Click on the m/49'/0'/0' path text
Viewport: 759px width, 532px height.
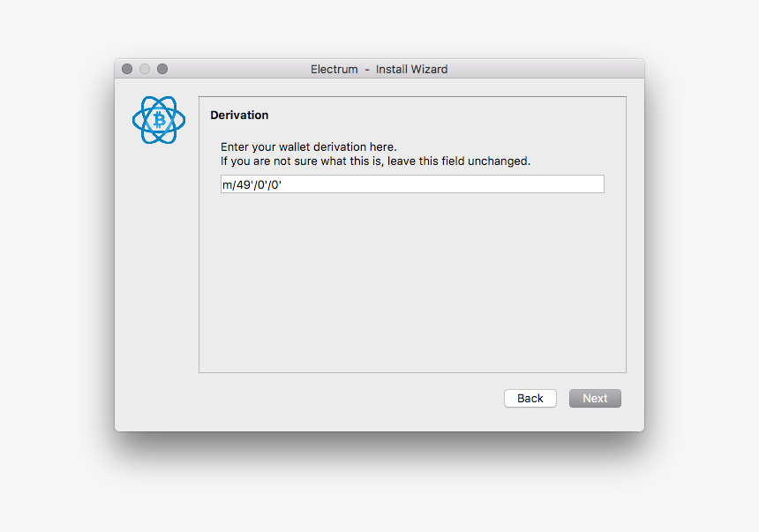pyautogui.click(x=252, y=184)
